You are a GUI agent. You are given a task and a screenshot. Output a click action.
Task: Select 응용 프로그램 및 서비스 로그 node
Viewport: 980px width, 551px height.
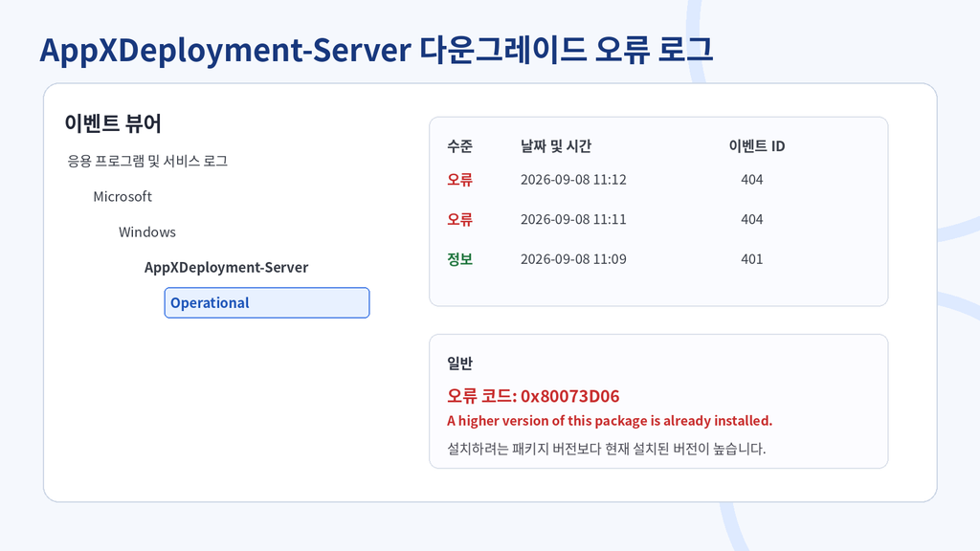click(x=147, y=161)
